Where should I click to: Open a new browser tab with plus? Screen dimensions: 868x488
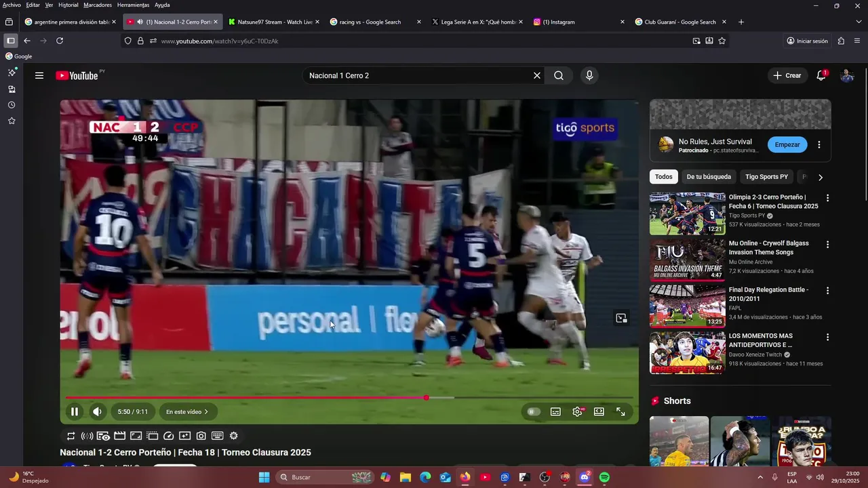point(741,22)
